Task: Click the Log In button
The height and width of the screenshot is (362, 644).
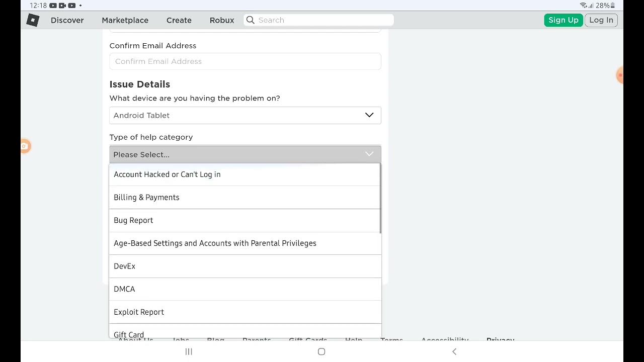Action: click(x=601, y=20)
